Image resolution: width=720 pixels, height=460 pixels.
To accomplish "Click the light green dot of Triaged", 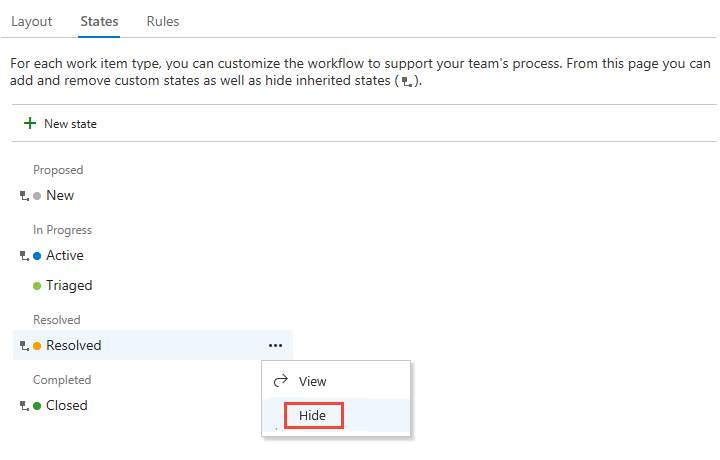I will click(37, 286).
